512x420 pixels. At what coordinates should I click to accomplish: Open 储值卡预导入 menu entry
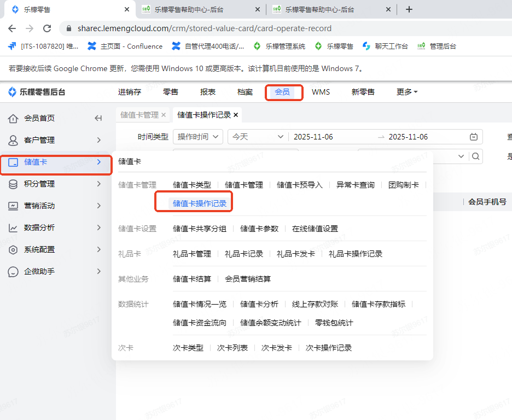[299, 185]
